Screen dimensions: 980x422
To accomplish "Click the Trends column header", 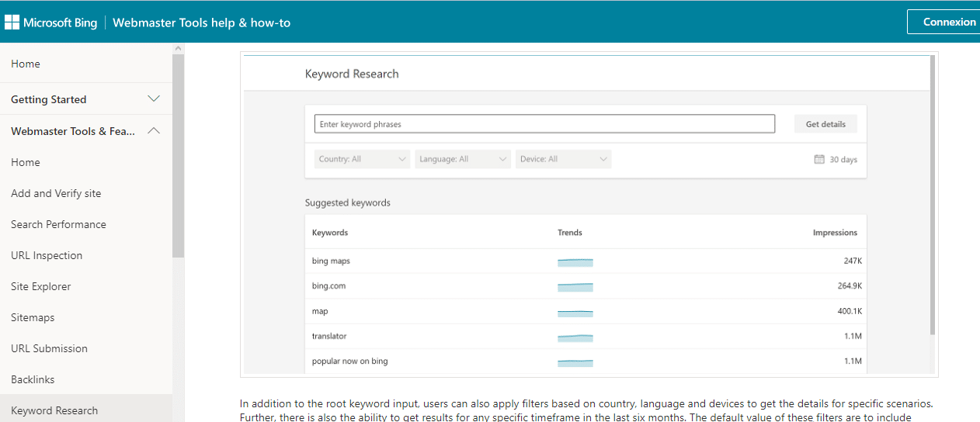I will [570, 233].
